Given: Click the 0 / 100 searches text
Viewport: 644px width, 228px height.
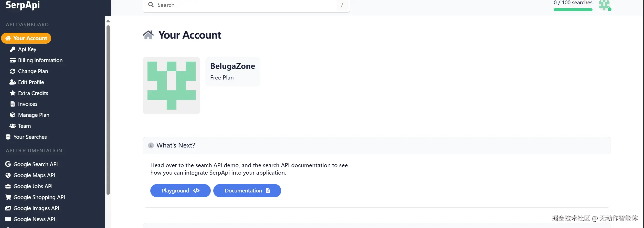Looking at the screenshot, I should 573,3.
